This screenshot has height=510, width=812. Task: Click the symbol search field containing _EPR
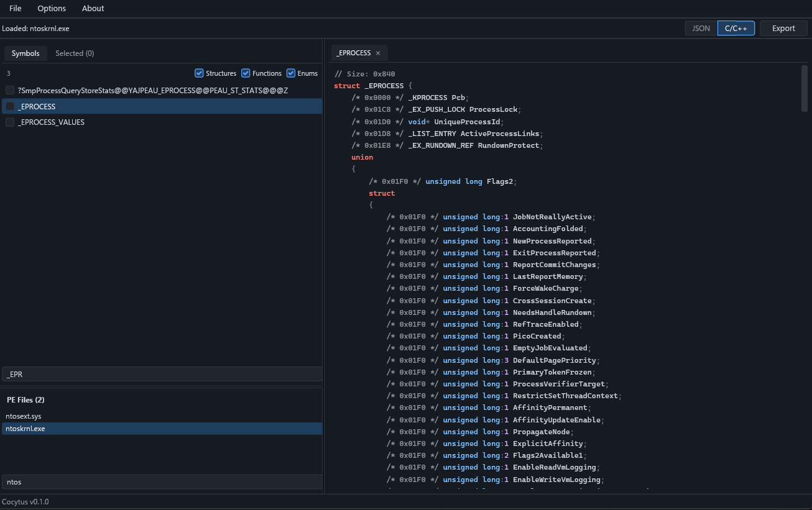pyautogui.click(x=162, y=374)
